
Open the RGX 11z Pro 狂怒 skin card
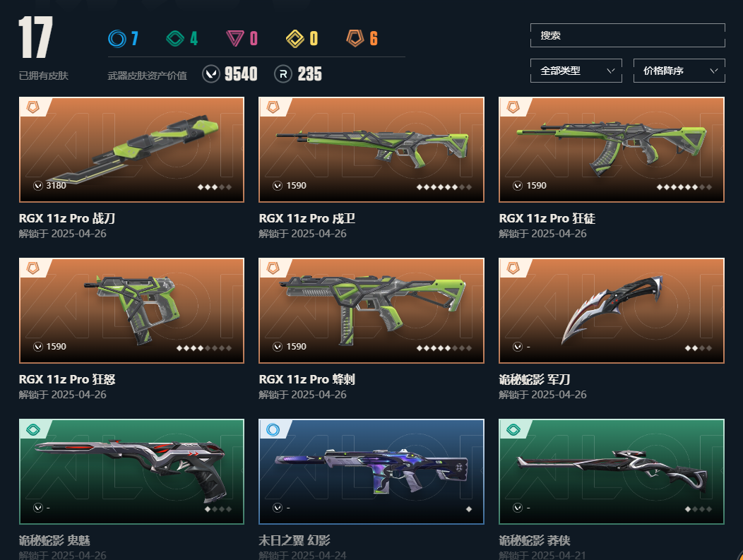[x=132, y=311]
